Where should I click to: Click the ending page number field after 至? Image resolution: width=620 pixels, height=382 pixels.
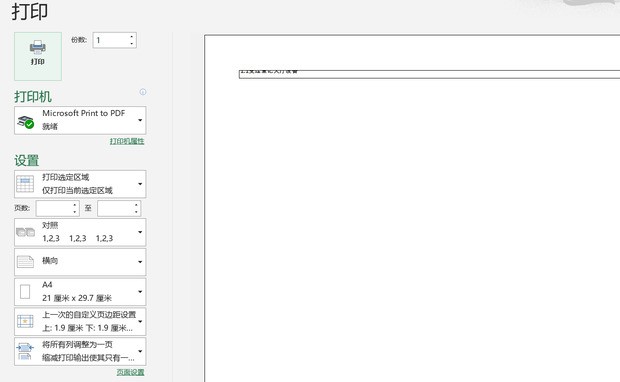[x=115, y=208]
